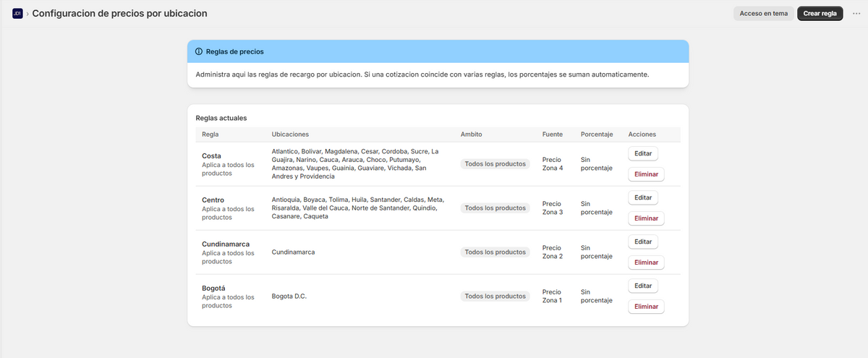
Task: Click Precio Zona 4 source value
Action: point(552,164)
